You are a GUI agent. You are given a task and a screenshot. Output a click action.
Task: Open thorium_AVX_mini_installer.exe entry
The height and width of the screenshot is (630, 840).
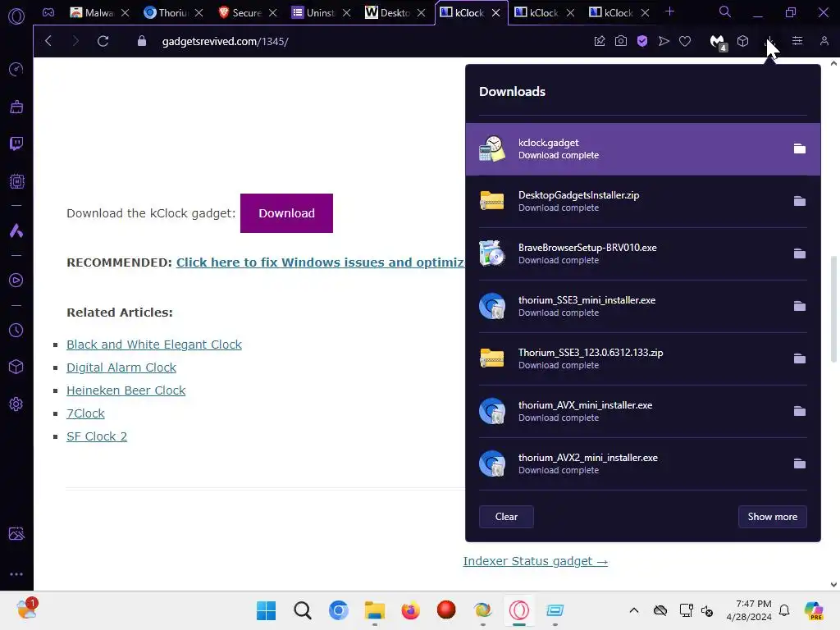[x=643, y=412]
